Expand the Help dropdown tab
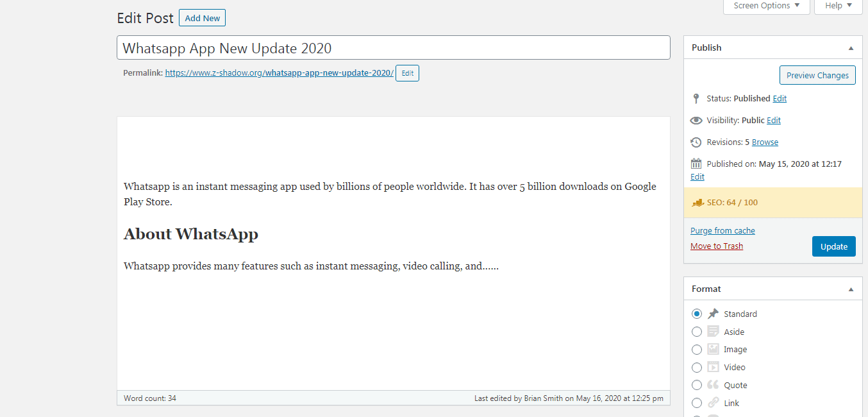Screen dimensions: 868x417 tap(839, 6)
